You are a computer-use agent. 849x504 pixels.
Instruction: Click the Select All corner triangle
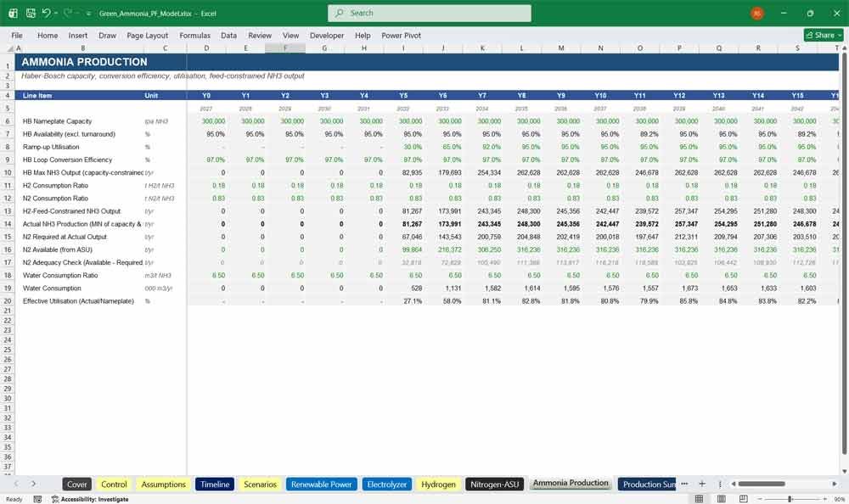pyautogui.click(x=9, y=48)
